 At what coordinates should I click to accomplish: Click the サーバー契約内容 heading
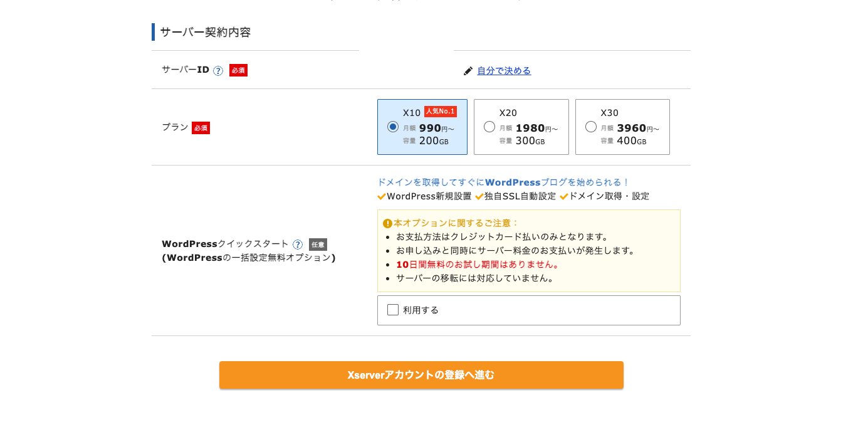point(205,33)
